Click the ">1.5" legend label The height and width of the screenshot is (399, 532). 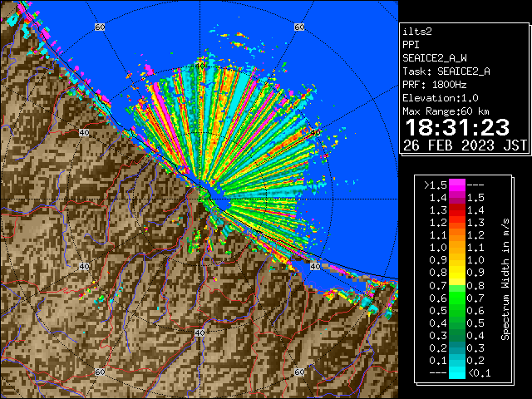(x=436, y=185)
